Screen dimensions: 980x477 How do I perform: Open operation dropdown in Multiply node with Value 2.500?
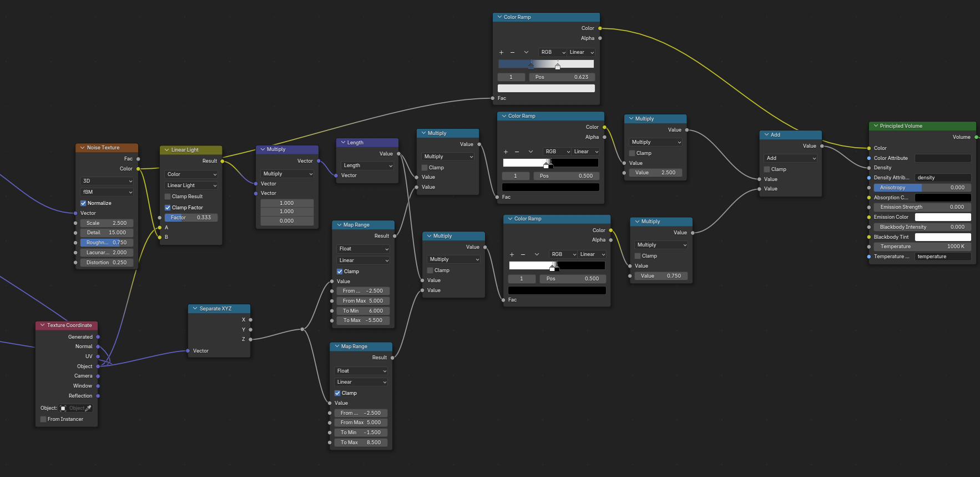coord(656,142)
